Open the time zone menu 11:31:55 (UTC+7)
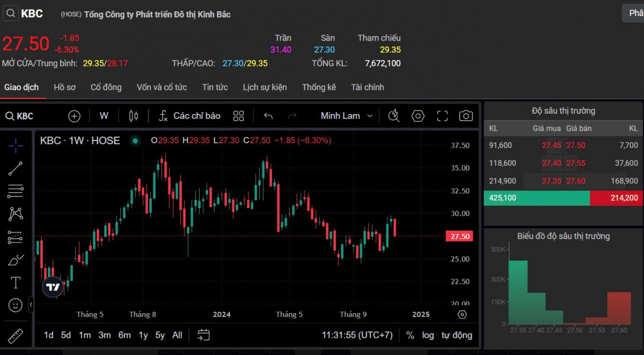644x355 pixels. click(x=357, y=335)
